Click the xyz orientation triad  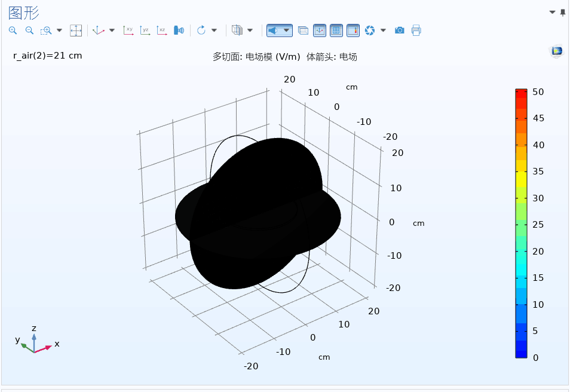[36, 341]
